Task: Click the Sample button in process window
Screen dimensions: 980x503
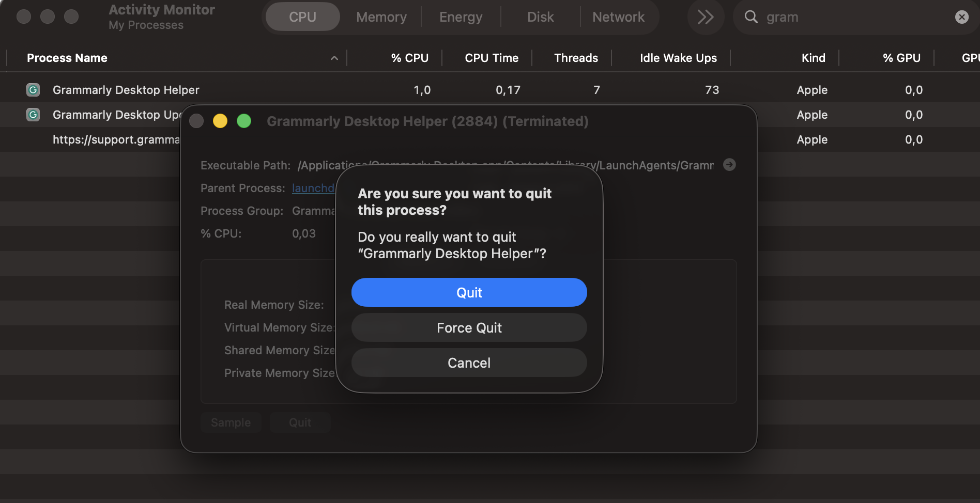Action: 231,422
